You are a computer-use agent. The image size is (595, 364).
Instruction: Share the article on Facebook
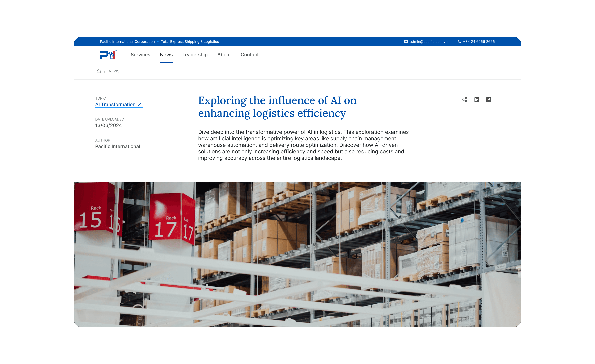coord(488,100)
